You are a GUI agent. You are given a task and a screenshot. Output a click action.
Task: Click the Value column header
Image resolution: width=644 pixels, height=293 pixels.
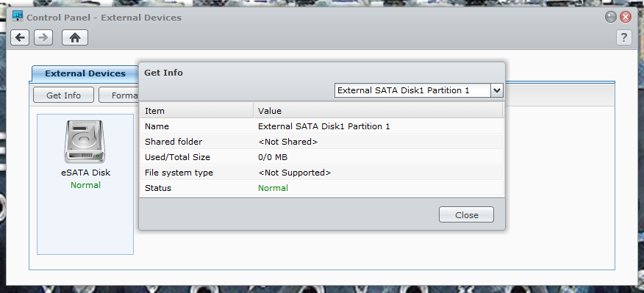(378, 111)
